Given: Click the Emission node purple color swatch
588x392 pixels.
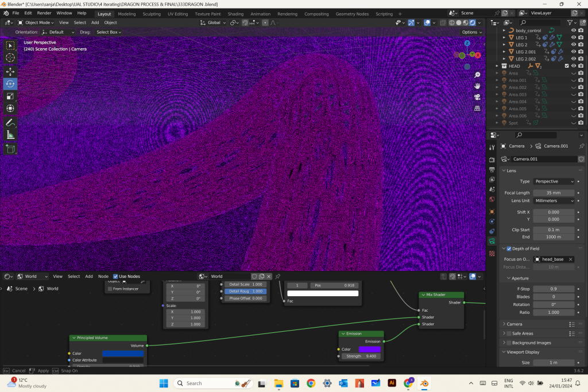Looking at the screenshot, I should pyautogui.click(x=369, y=350).
